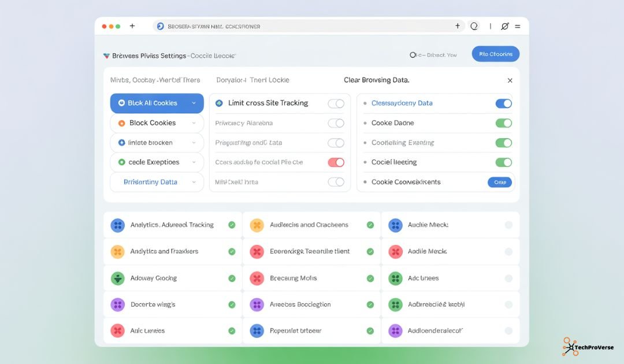Click the crossed-out tracking icon in the toolbar
Image resolution: width=624 pixels, height=364 pixels.
[504, 26]
